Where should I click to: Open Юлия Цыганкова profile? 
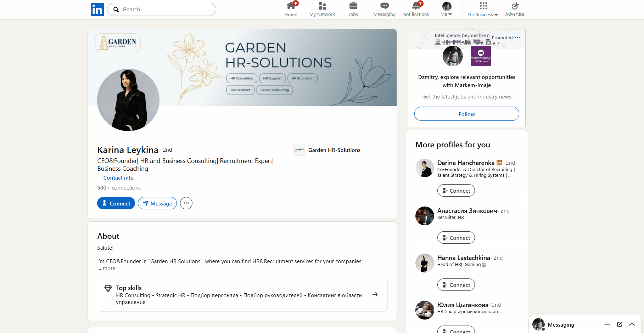(463, 305)
